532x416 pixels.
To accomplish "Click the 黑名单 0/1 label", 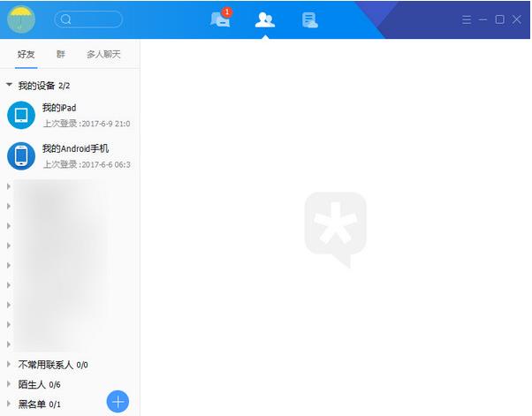I will point(40,405).
